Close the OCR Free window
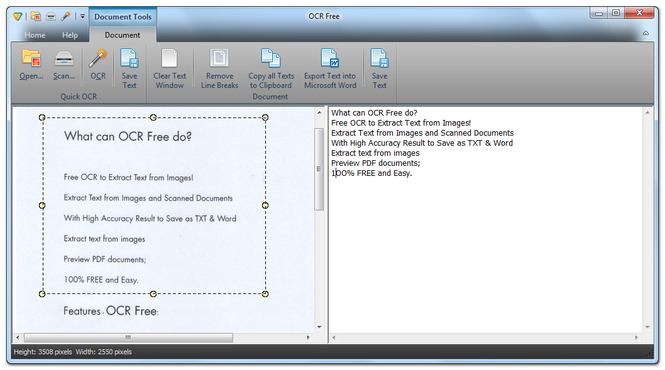This screenshot has height=370, width=665. tap(639, 13)
